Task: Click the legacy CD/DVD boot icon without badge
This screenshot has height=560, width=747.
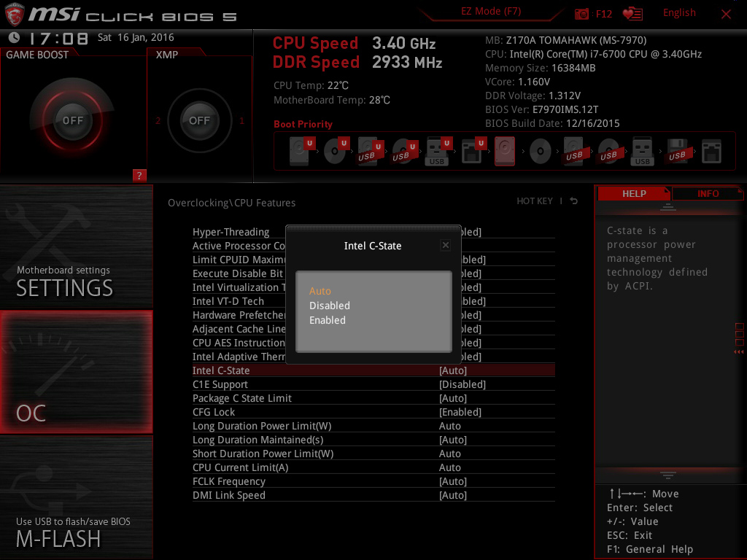Action: click(x=541, y=152)
